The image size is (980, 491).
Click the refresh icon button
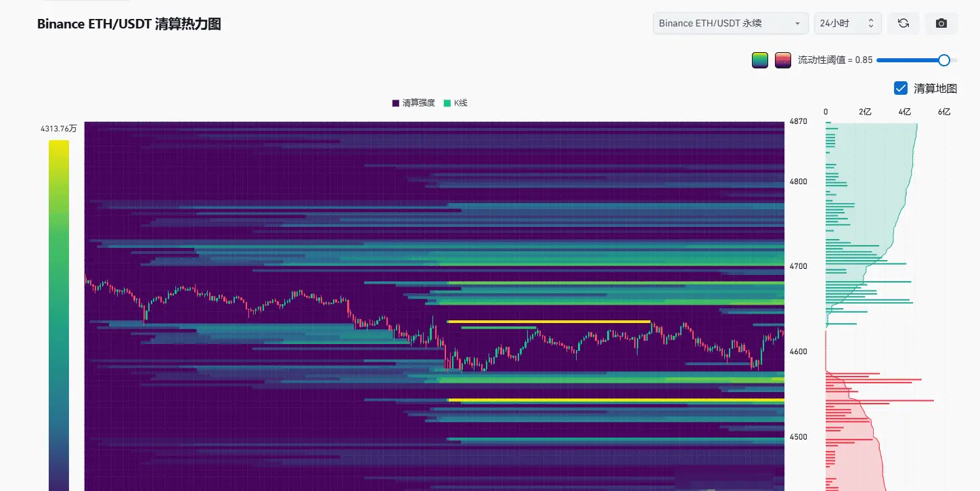[903, 23]
